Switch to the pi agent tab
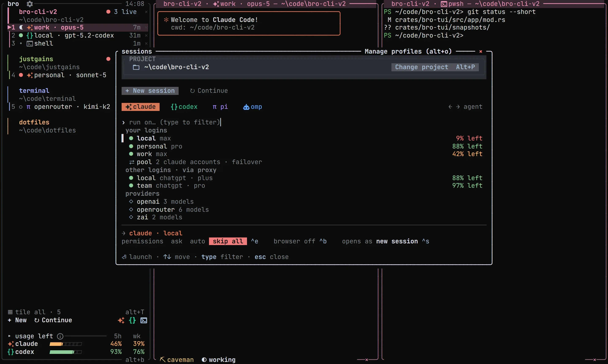608x364 pixels. point(220,107)
